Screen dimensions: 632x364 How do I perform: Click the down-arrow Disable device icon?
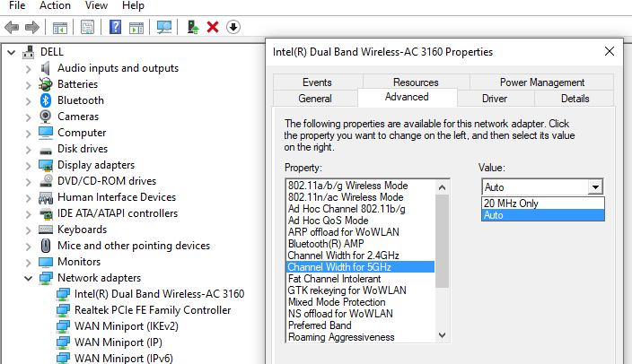pos(233,27)
